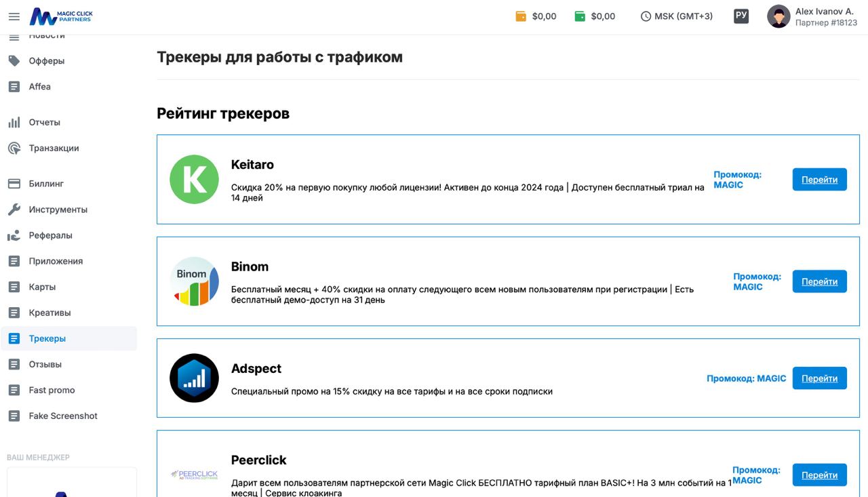Image resolution: width=868 pixels, height=497 pixels.
Task: Click the Binom logo
Action: (194, 281)
